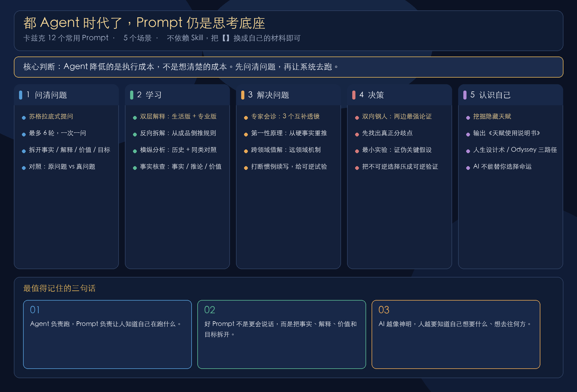Click the column header "2 学习"

177,95
